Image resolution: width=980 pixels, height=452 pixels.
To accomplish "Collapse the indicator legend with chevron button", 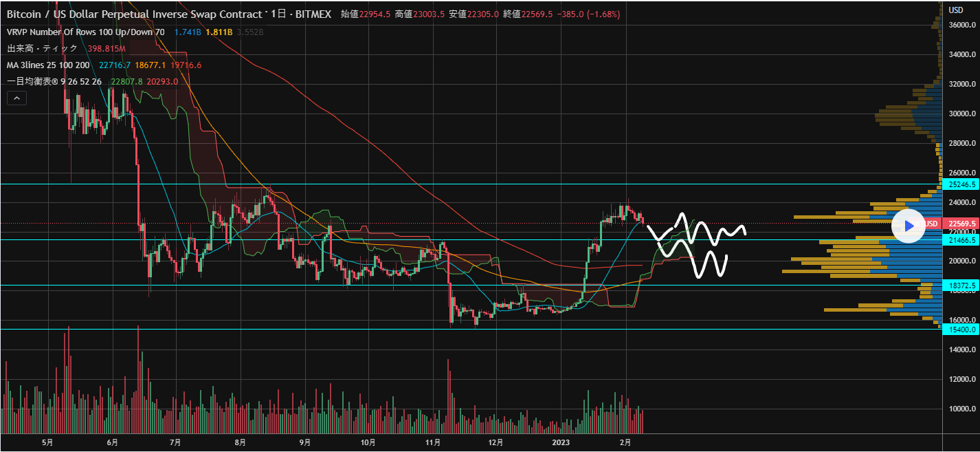I will coord(17,98).
